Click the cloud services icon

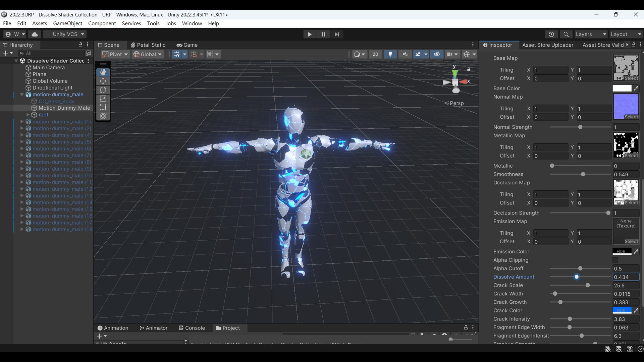click(x=35, y=34)
